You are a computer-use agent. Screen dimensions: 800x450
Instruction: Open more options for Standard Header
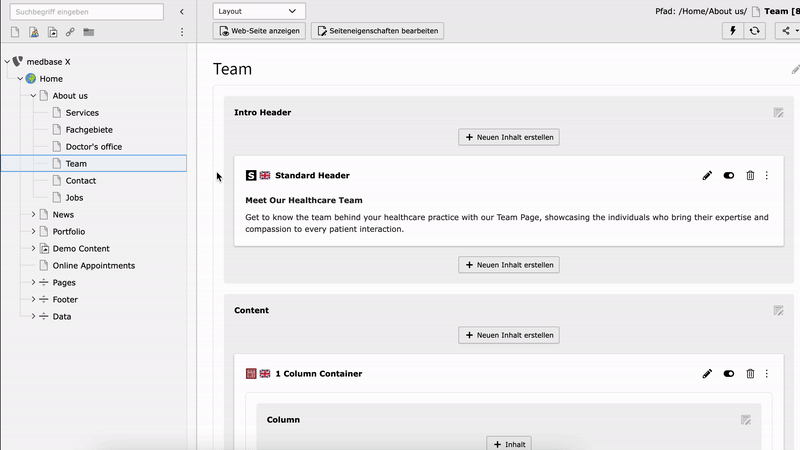(x=766, y=176)
